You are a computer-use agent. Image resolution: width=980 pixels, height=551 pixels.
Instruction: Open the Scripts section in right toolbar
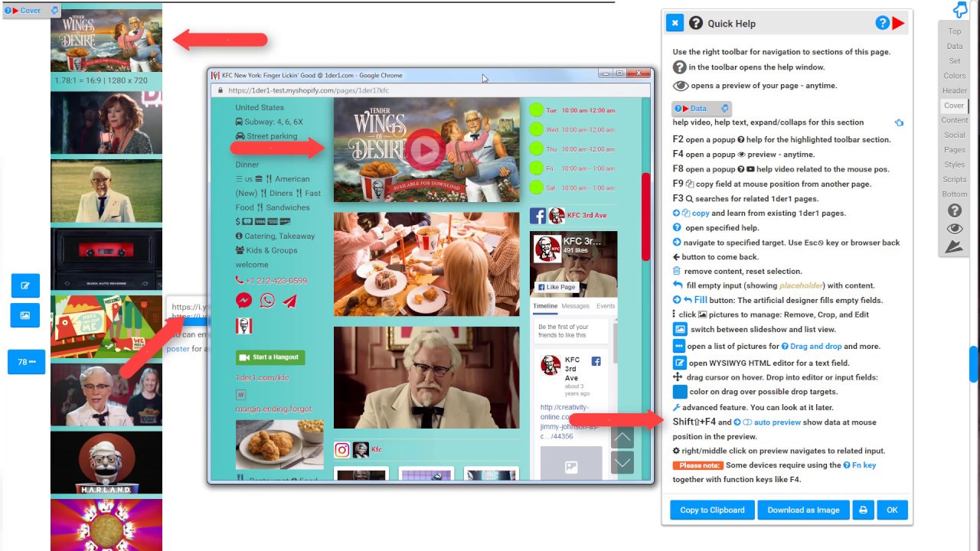click(x=954, y=179)
